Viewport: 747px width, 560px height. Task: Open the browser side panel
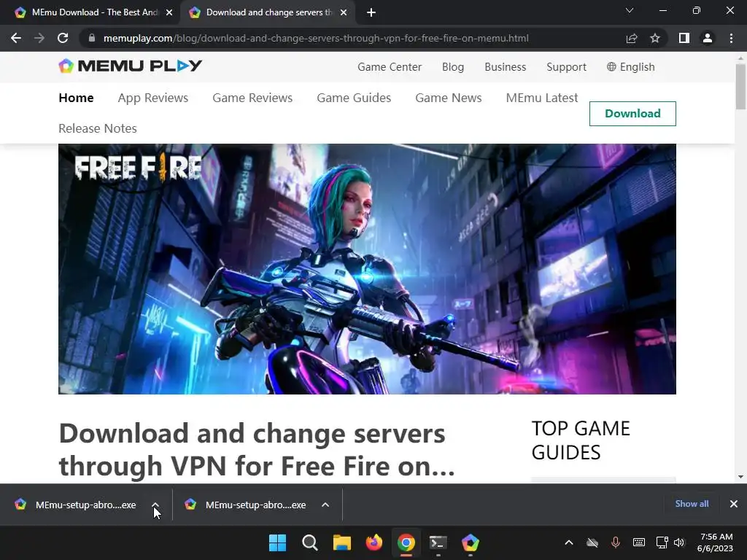click(x=684, y=38)
